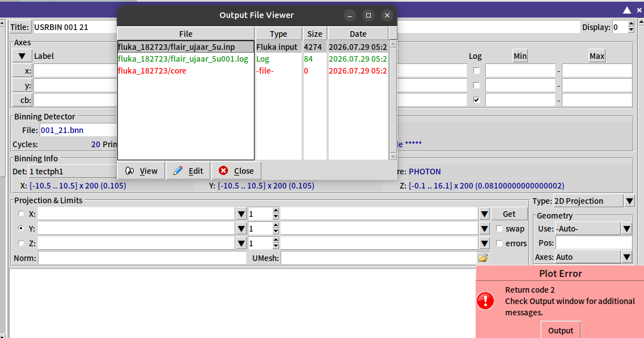Image resolution: width=644 pixels, height=338 pixels.
Task: Open Output from the Plot Error popup
Action: pos(560,330)
